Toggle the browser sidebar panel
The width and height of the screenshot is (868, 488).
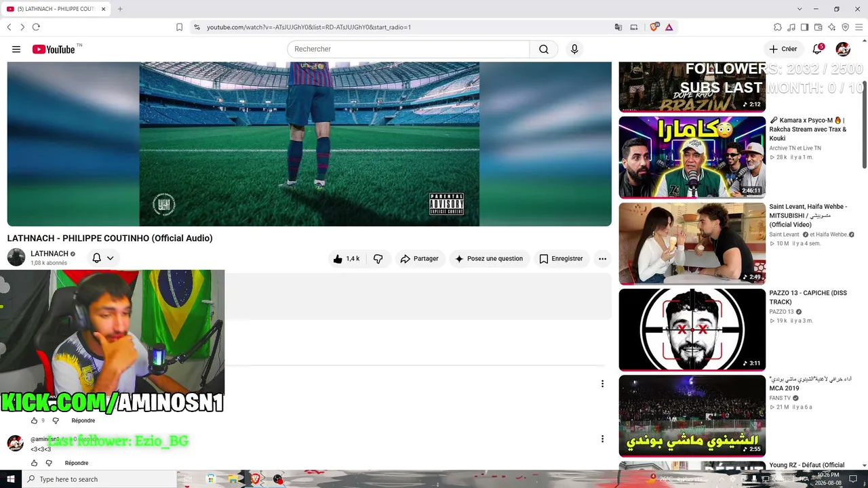coord(805,27)
